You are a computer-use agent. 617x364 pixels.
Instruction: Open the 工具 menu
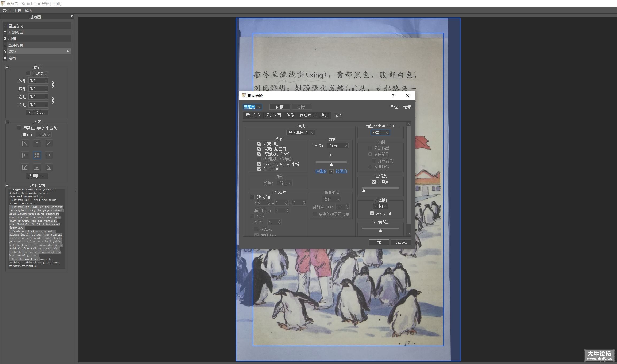(x=17, y=10)
